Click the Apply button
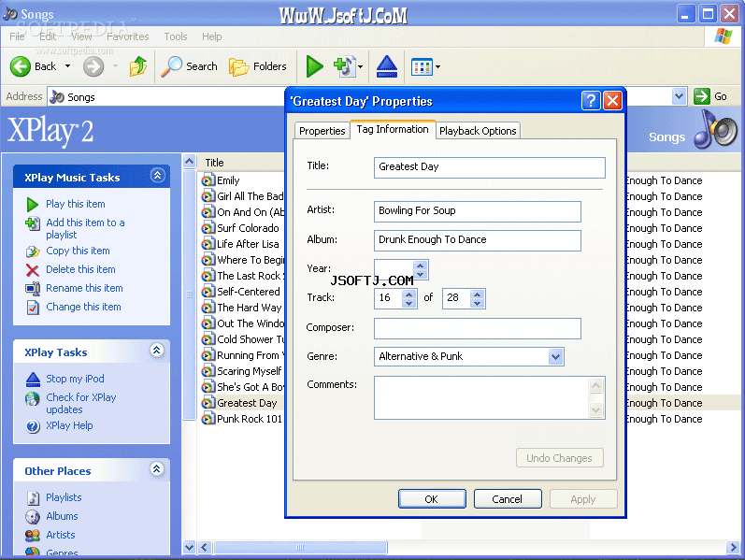This screenshot has height=560, width=745. (x=583, y=499)
